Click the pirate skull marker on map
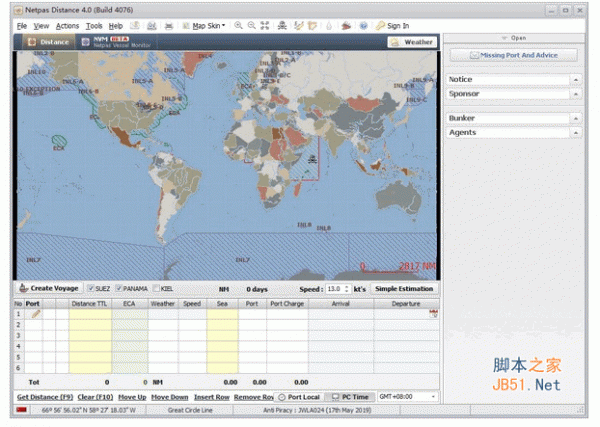The width and height of the screenshot is (600, 427). tap(313, 159)
